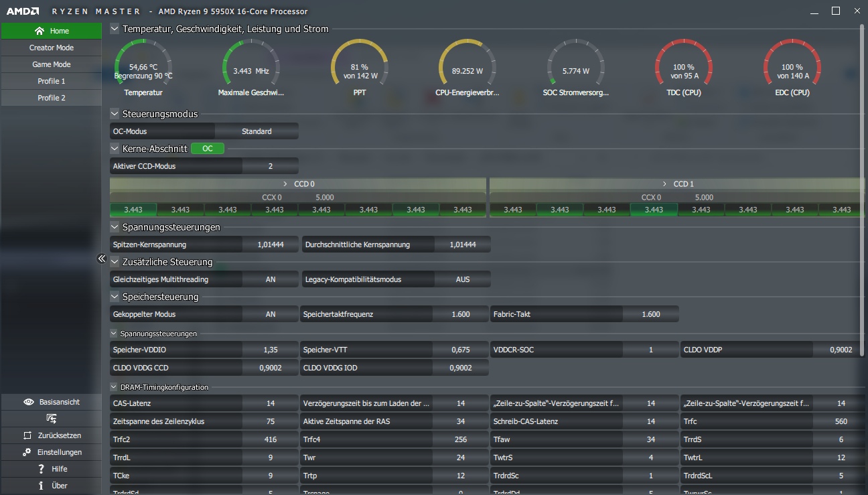Click the EDC (CPU) gauge
868x495 pixels.
[792, 68]
